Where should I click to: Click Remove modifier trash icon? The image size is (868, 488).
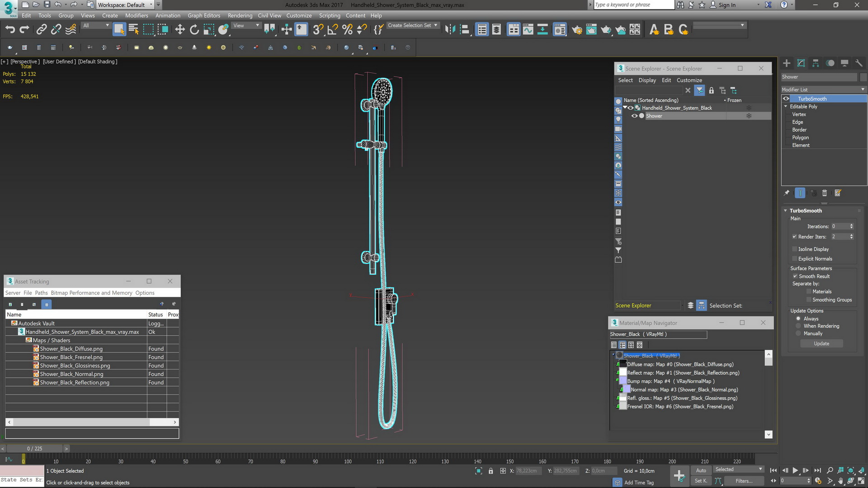click(x=824, y=193)
